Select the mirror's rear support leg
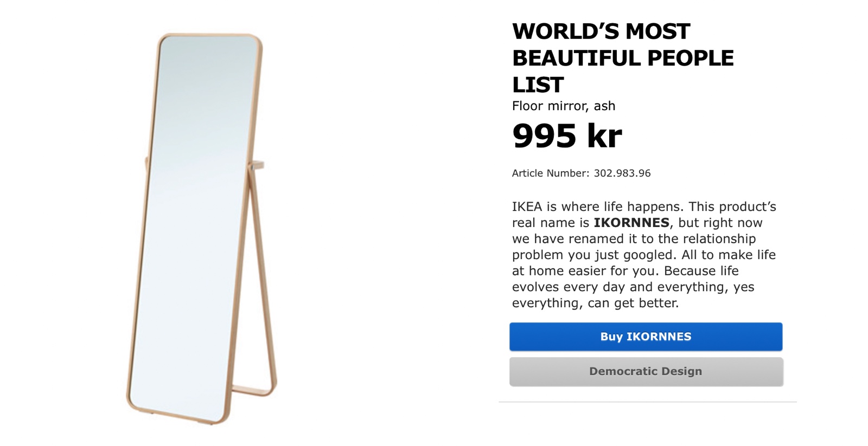Viewport: 868px width, 446px height. [261, 282]
